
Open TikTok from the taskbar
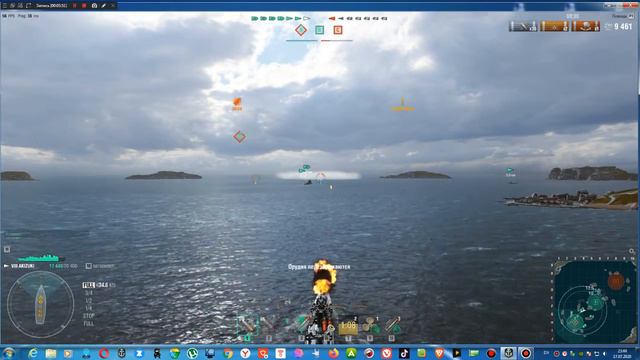[x=404, y=353]
